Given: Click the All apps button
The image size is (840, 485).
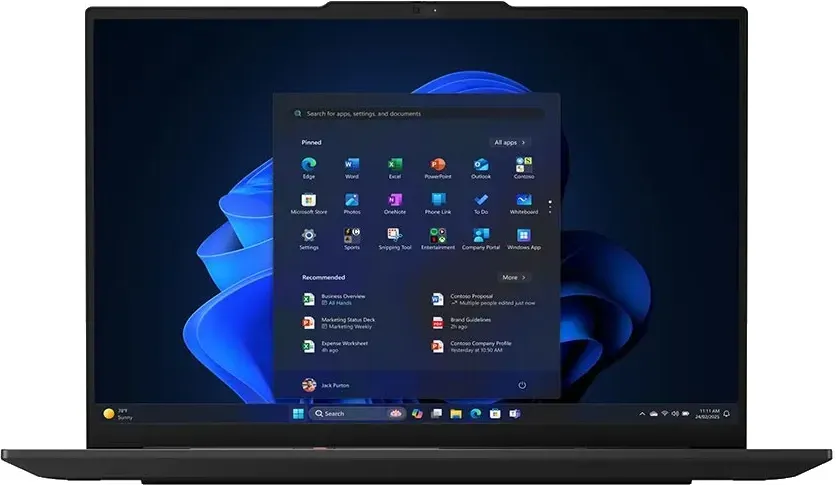Looking at the screenshot, I should [509, 142].
